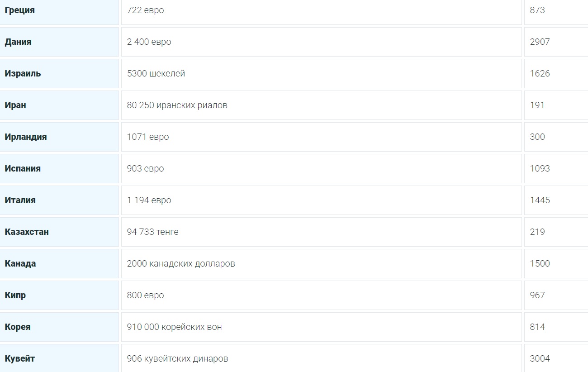Click the Греция country cell
The image size is (588, 372).
pos(20,10)
